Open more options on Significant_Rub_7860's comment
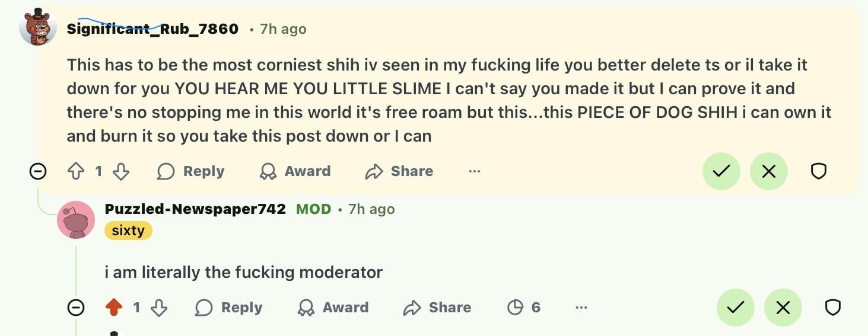The image size is (868, 336). click(x=474, y=172)
